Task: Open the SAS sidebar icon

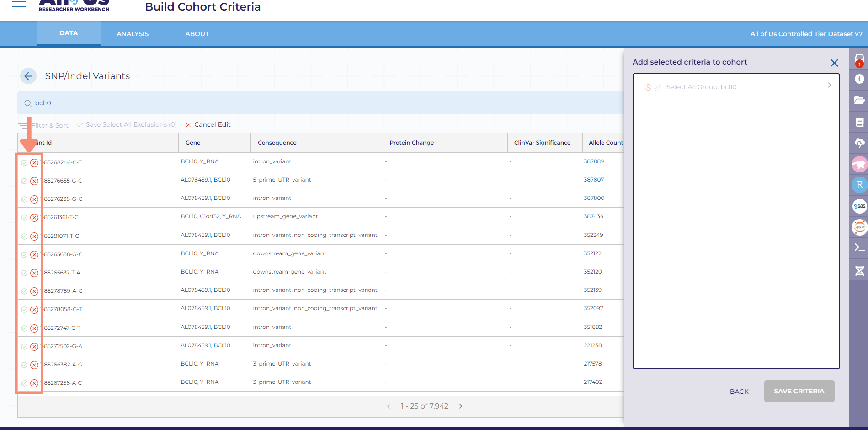Action: tap(859, 206)
